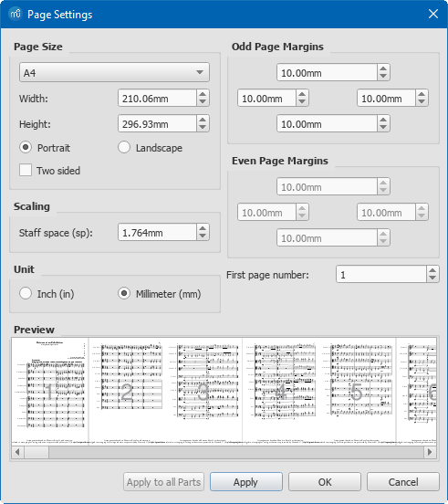Viewport: 448px width, 504px height.
Task: Click preview scrollbar right arrow
Action: point(430,452)
